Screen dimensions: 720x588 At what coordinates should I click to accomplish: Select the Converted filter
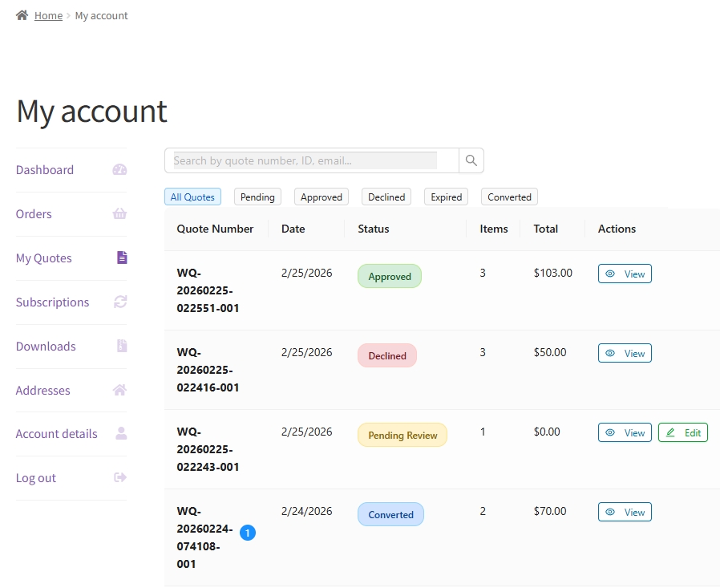[509, 197]
